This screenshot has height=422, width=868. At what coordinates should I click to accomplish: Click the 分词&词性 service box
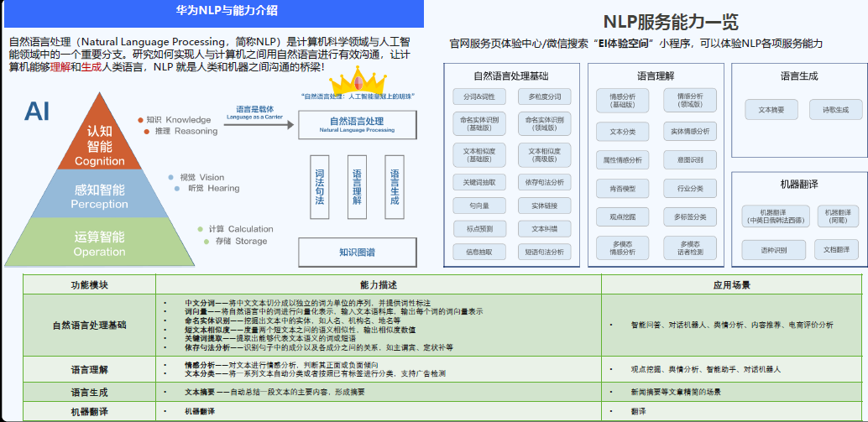pos(478,96)
